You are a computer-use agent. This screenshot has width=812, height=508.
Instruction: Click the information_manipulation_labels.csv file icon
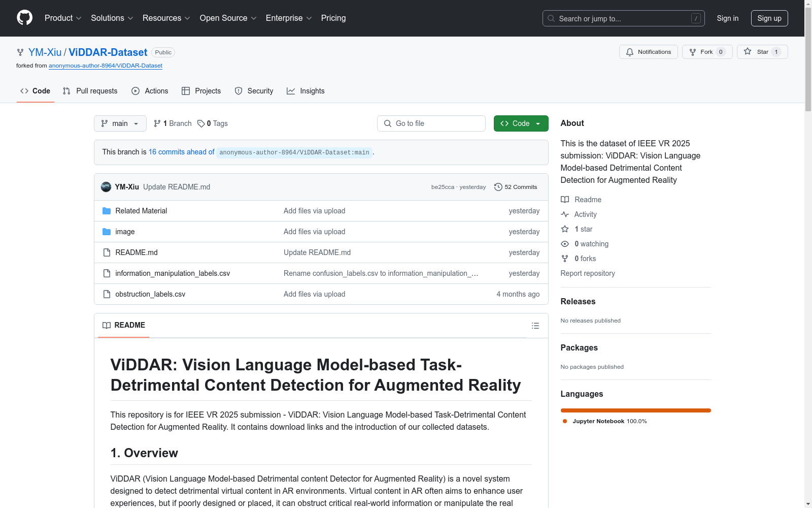(x=107, y=273)
